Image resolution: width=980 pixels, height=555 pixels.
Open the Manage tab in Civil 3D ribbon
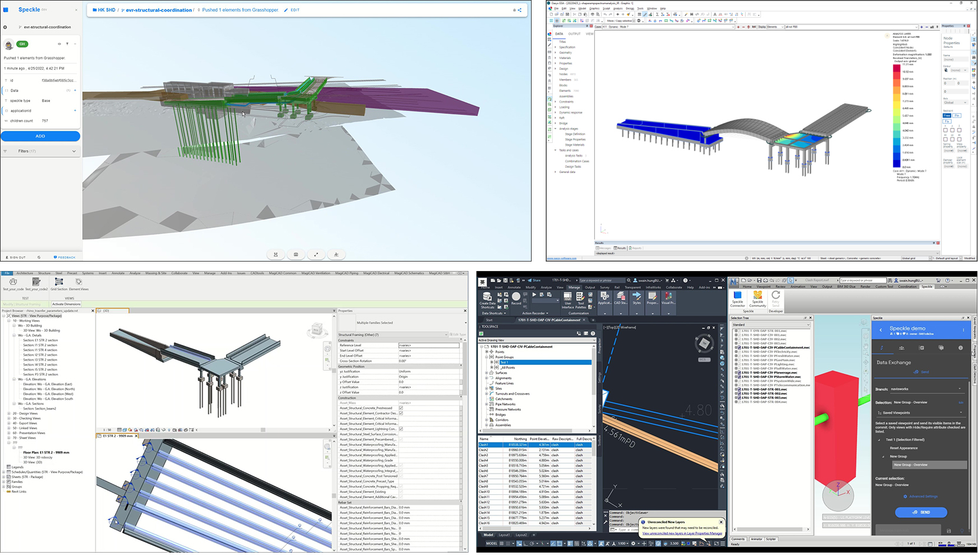pos(575,288)
